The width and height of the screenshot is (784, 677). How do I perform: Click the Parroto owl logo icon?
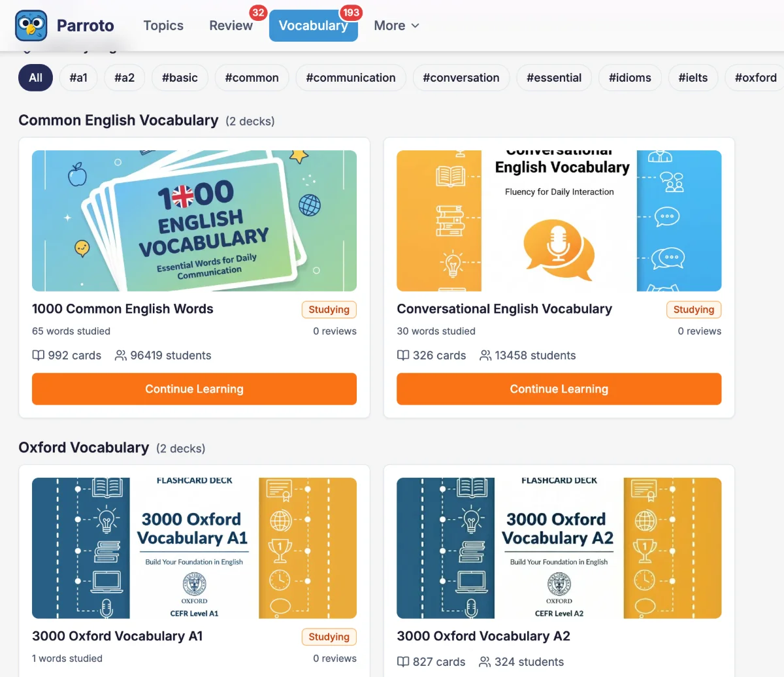click(31, 25)
